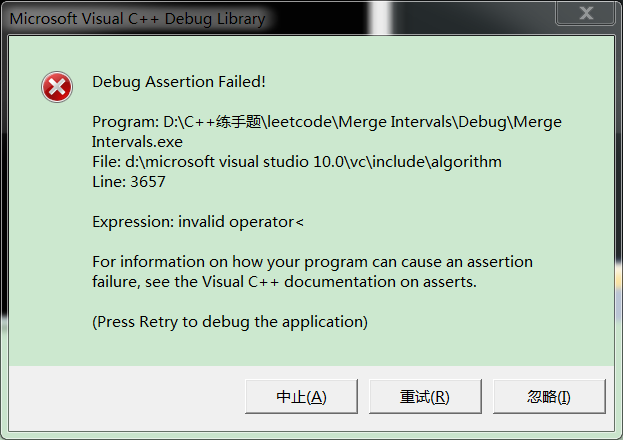Click the number 3657 after Line
This screenshot has width=623, height=440.
tap(148, 182)
